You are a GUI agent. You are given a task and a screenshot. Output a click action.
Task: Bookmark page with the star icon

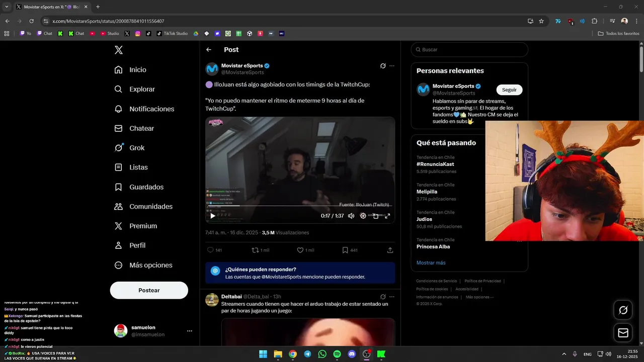pyautogui.click(x=541, y=21)
